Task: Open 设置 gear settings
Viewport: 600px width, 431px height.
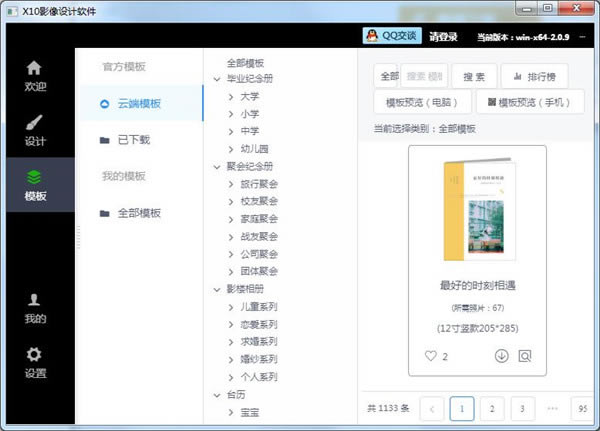Action: pos(35,362)
